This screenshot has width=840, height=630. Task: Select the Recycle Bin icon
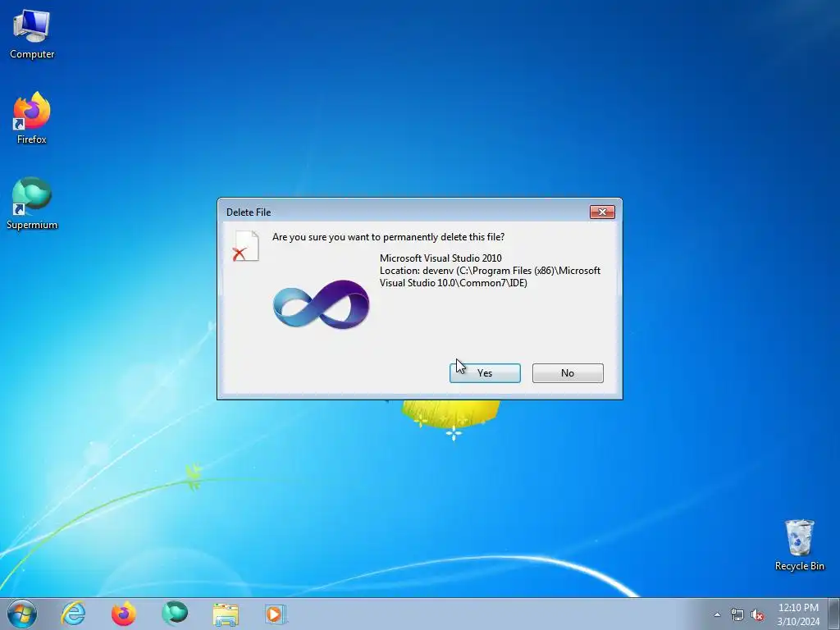pos(799,545)
